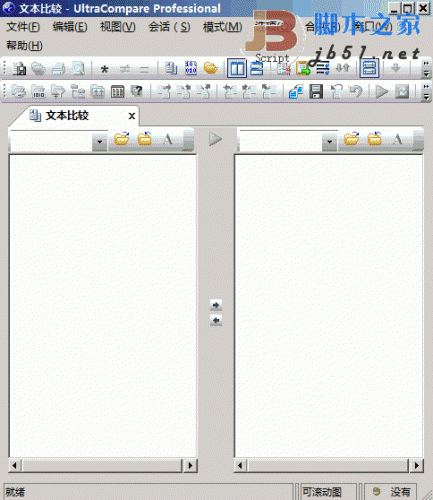Open the left pane file path dropdown arrow
433x500 pixels.
pyautogui.click(x=99, y=142)
